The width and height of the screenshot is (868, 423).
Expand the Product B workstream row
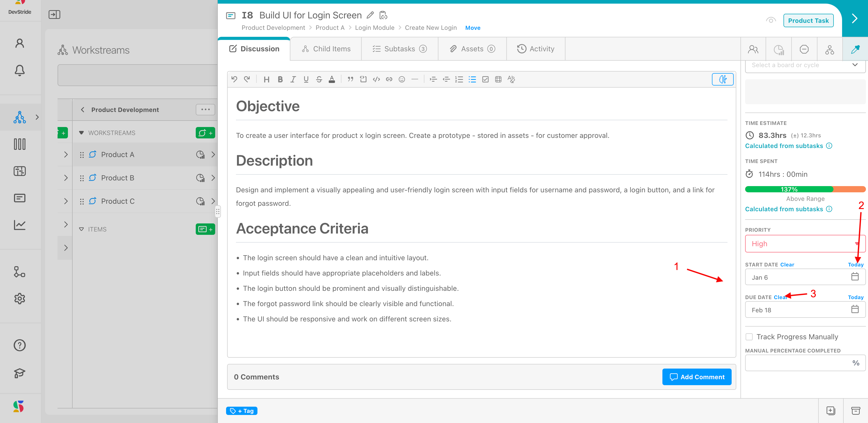(213, 178)
